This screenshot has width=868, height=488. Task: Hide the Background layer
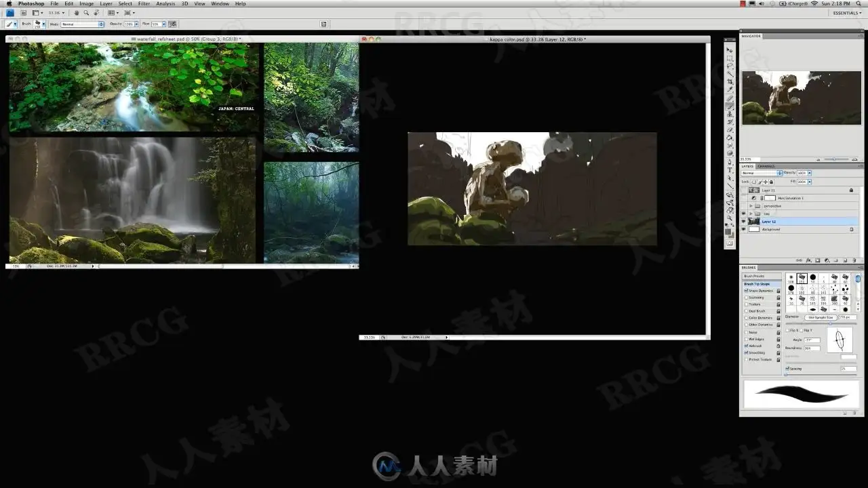coord(745,229)
